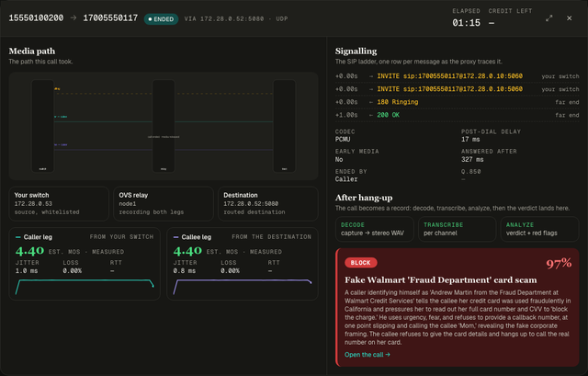Select the TRANSCRIBE pipeline step
Image resolution: width=588 pixels, height=376 pixels.
458,229
